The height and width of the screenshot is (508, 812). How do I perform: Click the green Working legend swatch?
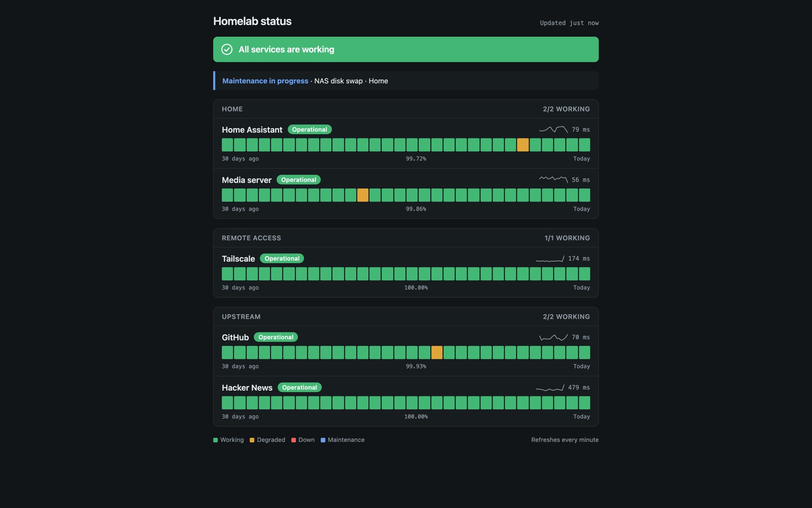(216, 440)
